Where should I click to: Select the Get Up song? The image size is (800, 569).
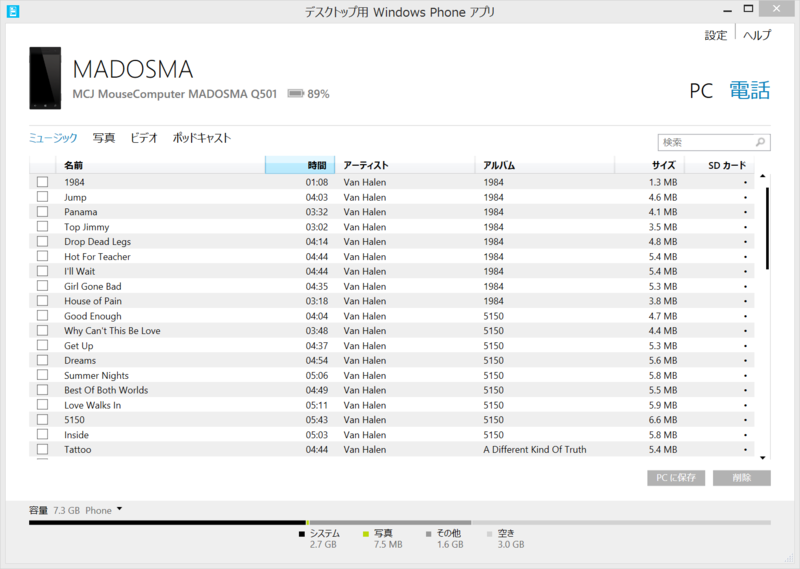click(79, 345)
